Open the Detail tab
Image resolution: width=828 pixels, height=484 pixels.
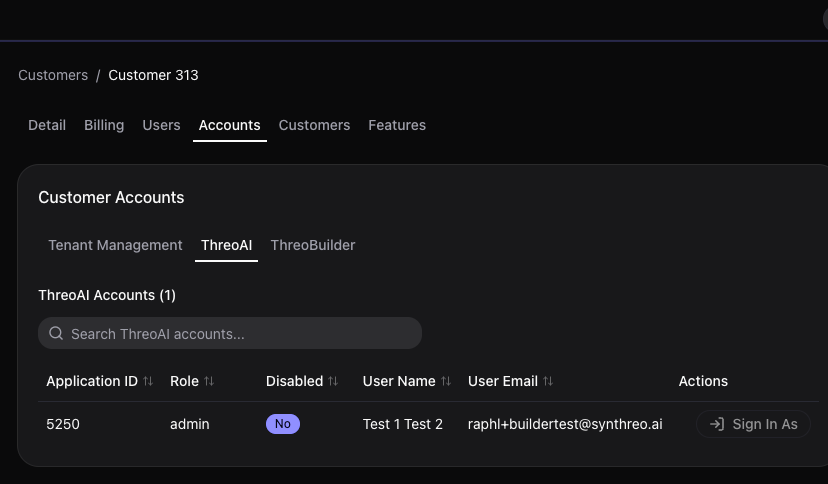tap(47, 125)
